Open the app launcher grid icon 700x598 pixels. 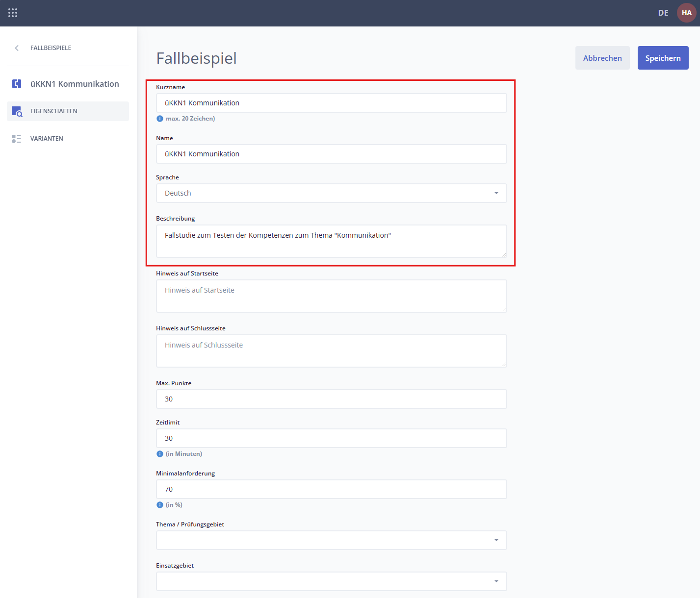pyautogui.click(x=13, y=13)
